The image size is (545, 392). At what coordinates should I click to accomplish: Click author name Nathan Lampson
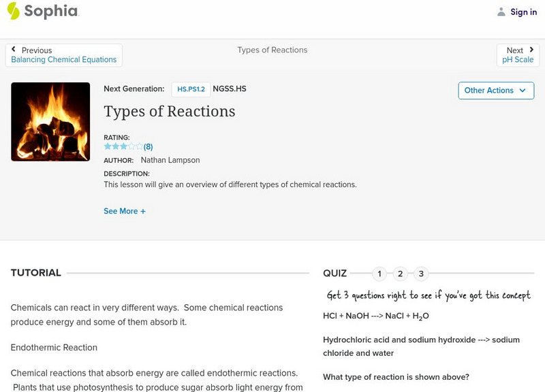[170, 160]
